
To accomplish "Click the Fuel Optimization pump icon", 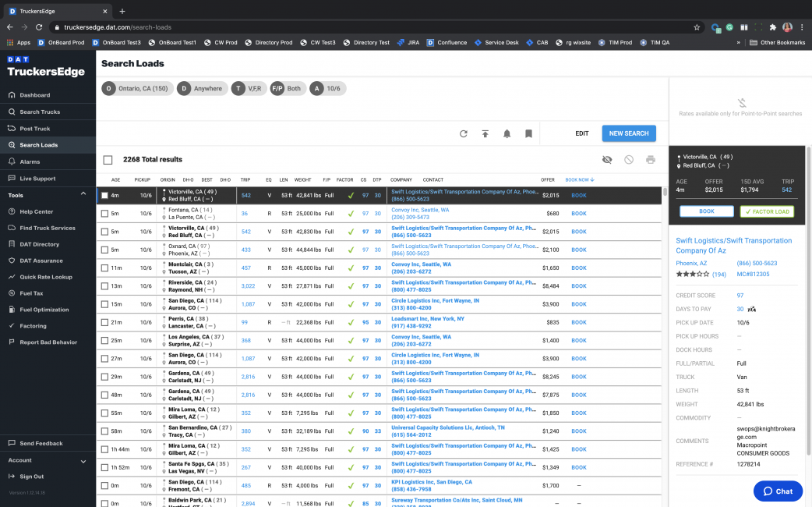I will (x=12, y=310).
